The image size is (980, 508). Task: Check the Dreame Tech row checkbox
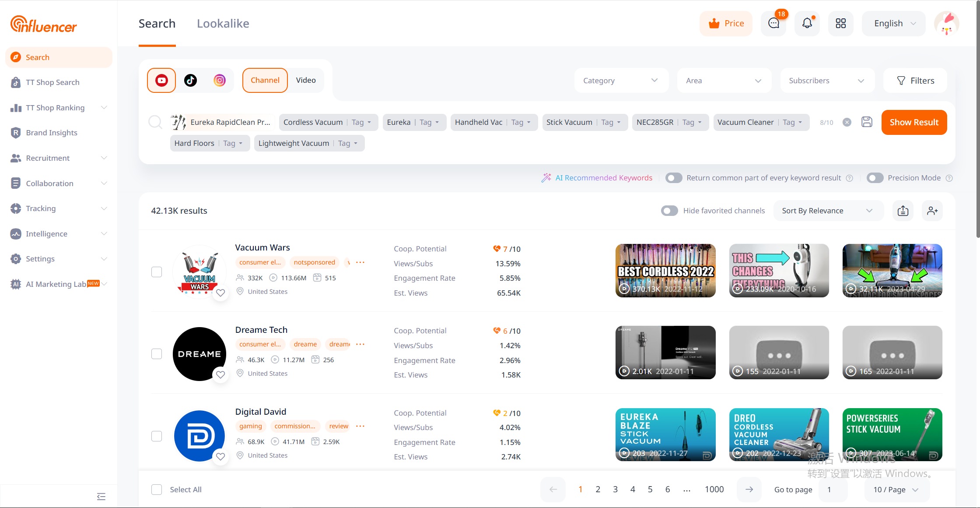coord(157,354)
